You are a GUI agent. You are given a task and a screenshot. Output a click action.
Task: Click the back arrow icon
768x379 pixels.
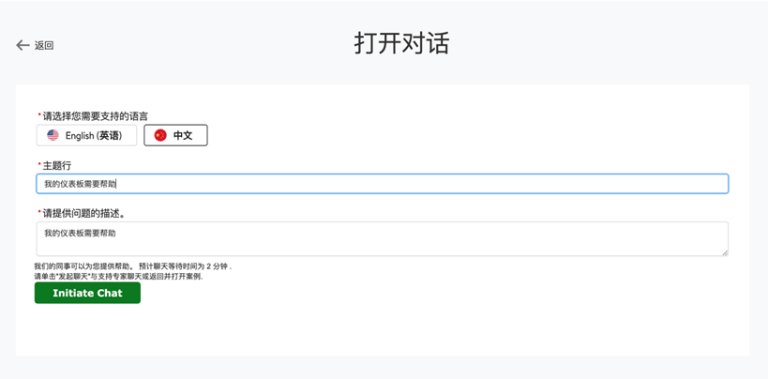[x=23, y=46]
